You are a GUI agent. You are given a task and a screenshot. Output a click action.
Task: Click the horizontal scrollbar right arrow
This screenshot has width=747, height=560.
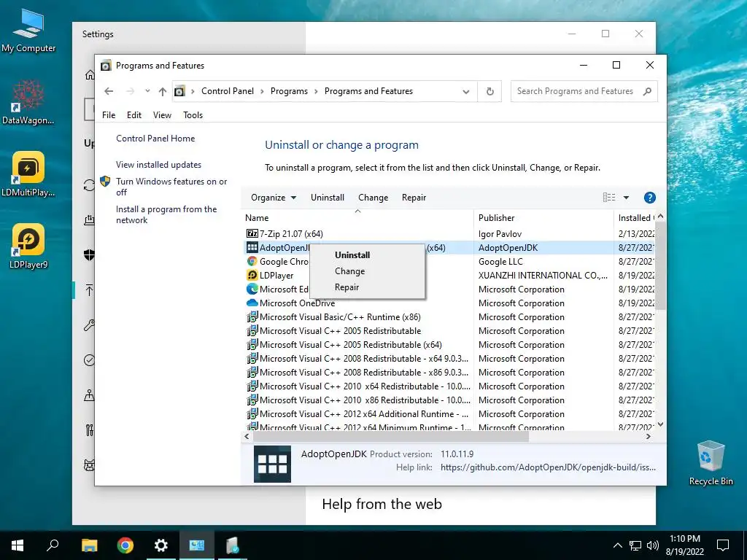click(649, 436)
